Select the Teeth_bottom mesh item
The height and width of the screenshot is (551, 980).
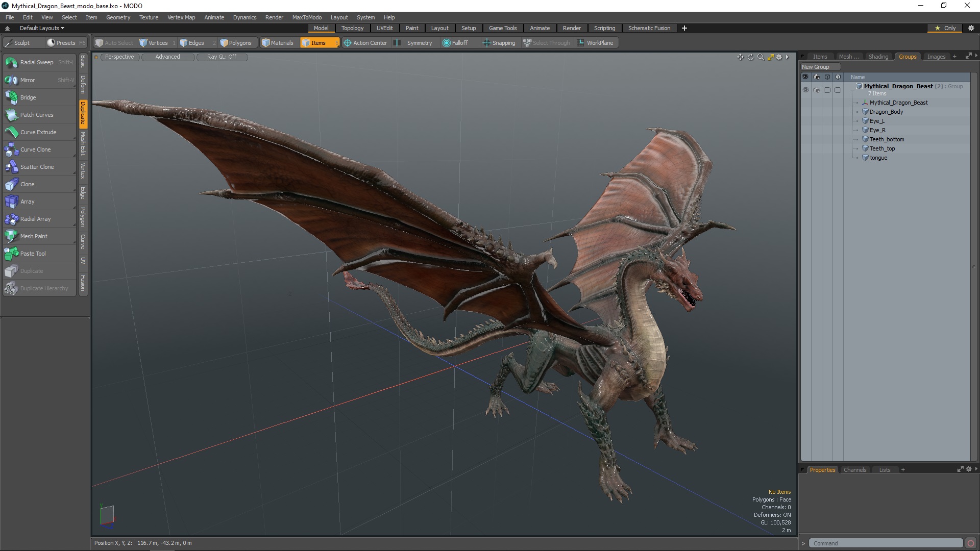(x=887, y=139)
